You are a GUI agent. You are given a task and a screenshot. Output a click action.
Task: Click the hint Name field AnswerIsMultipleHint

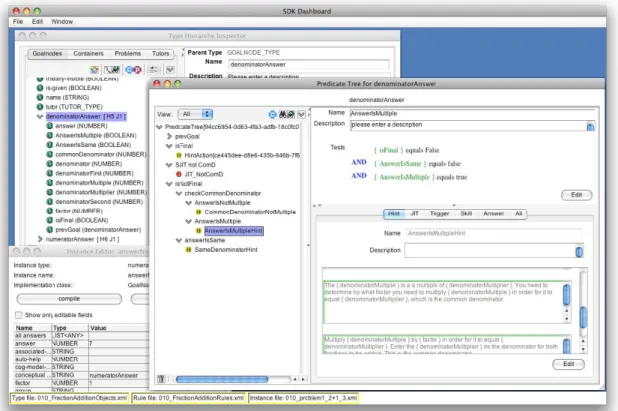pos(494,233)
